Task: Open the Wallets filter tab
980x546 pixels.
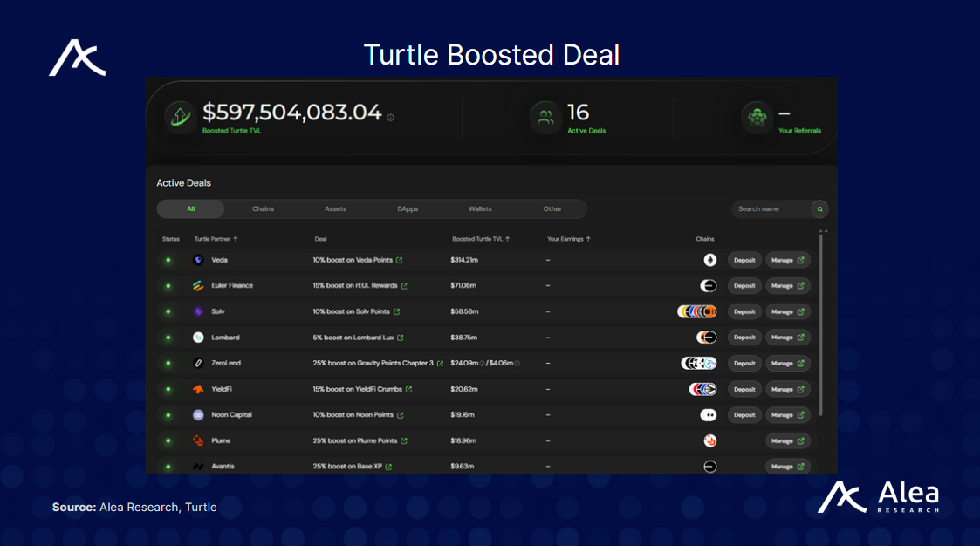Action: tap(480, 208)
